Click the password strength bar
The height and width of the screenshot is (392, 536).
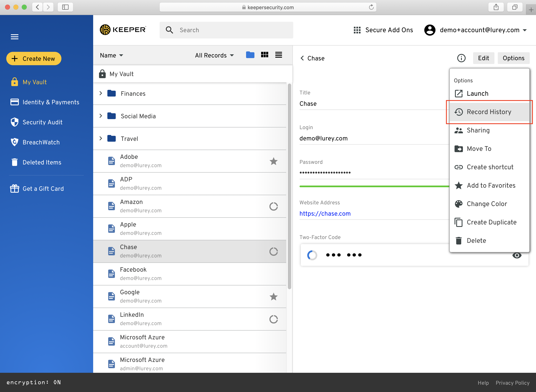click(374, 186)
